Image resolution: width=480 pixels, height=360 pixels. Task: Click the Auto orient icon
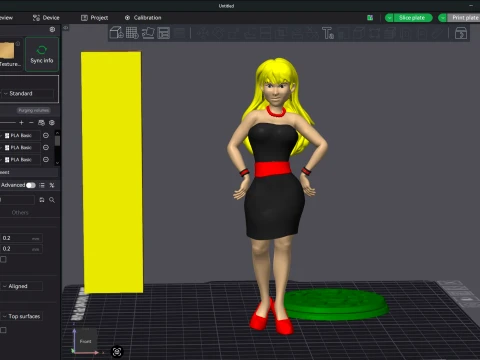(148, 33)
